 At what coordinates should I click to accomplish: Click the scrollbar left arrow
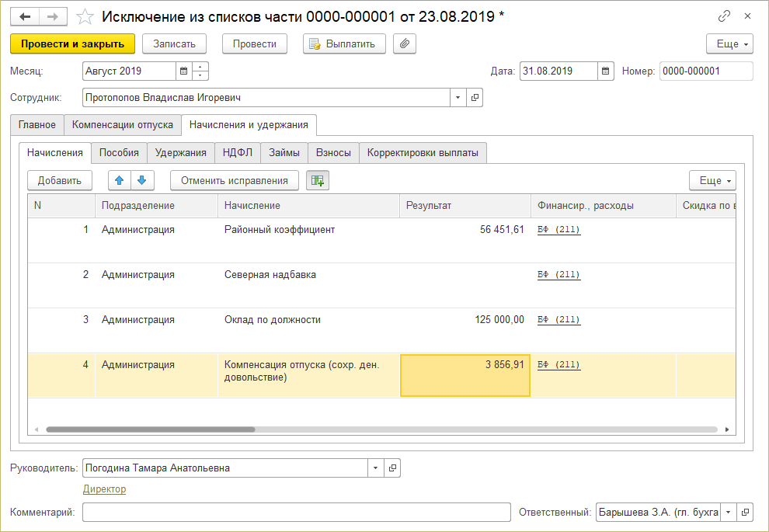click(37, 429)
